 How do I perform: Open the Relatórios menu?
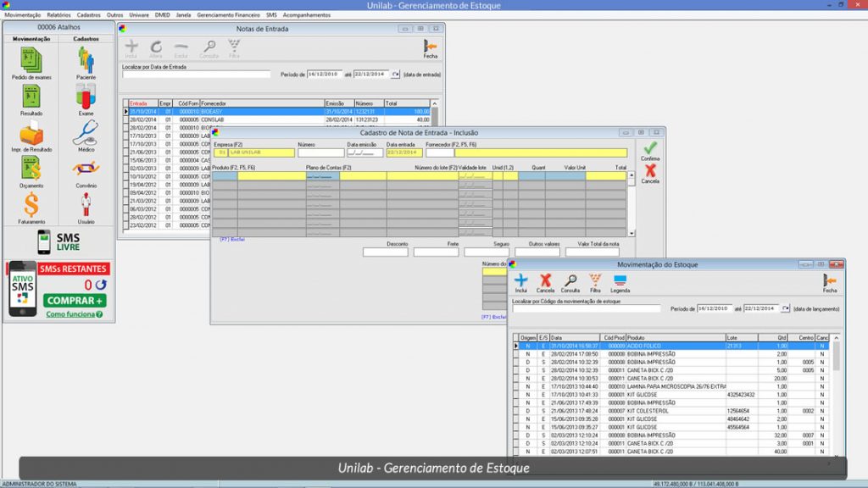tap(59, 15)
